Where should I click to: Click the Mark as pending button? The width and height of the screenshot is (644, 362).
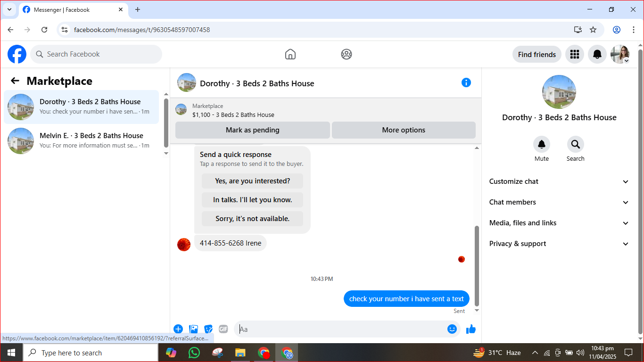pyautogui.click(x=253, y=130)
